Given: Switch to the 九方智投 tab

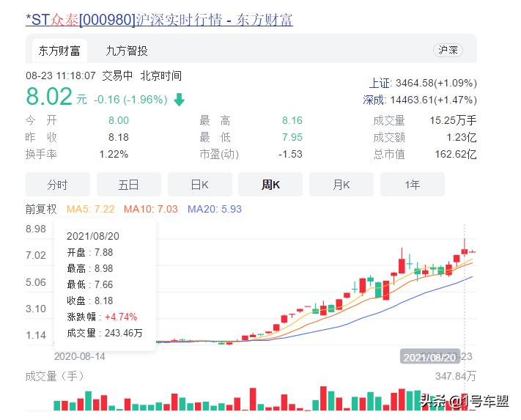Looking at the screenshot, I should point(127,51).
